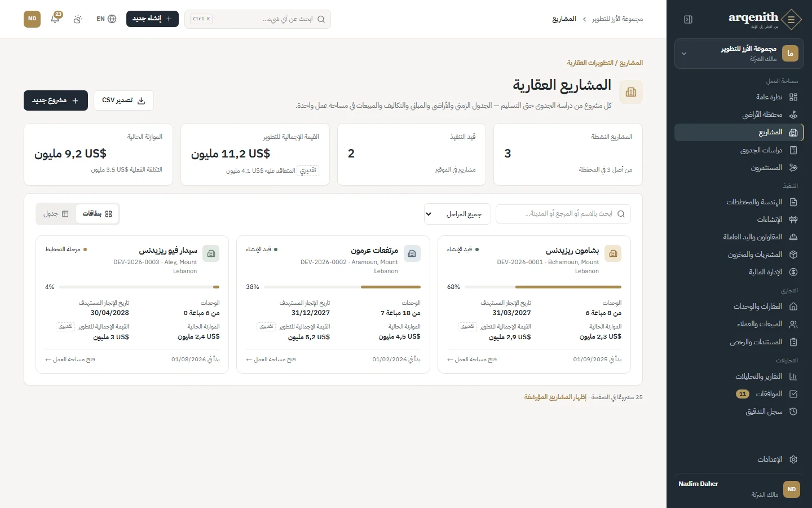812x508 pixels.
Task: Click بشامون ريزيدنس progress bar at 68%
Action: pos(543,287)
